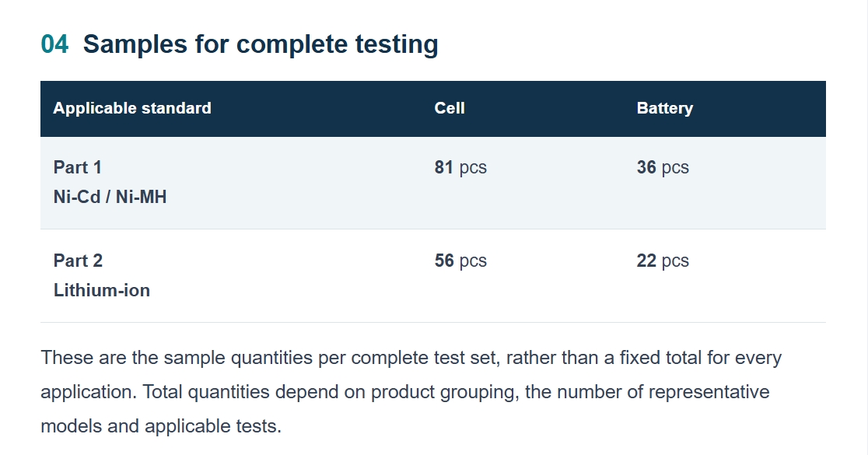Select the heading Samples for complete testing

click(261, 44)
